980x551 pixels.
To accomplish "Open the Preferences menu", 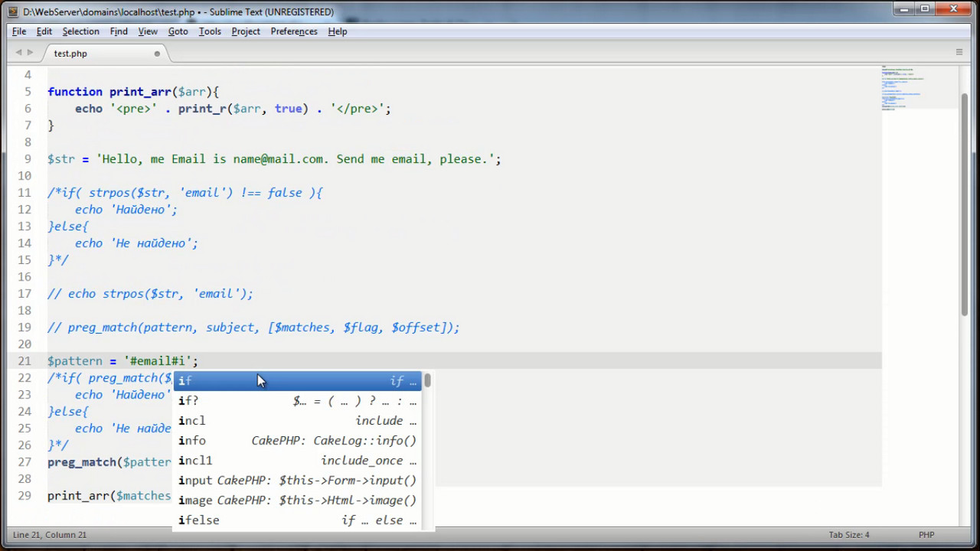I will [x=294, y=31].
